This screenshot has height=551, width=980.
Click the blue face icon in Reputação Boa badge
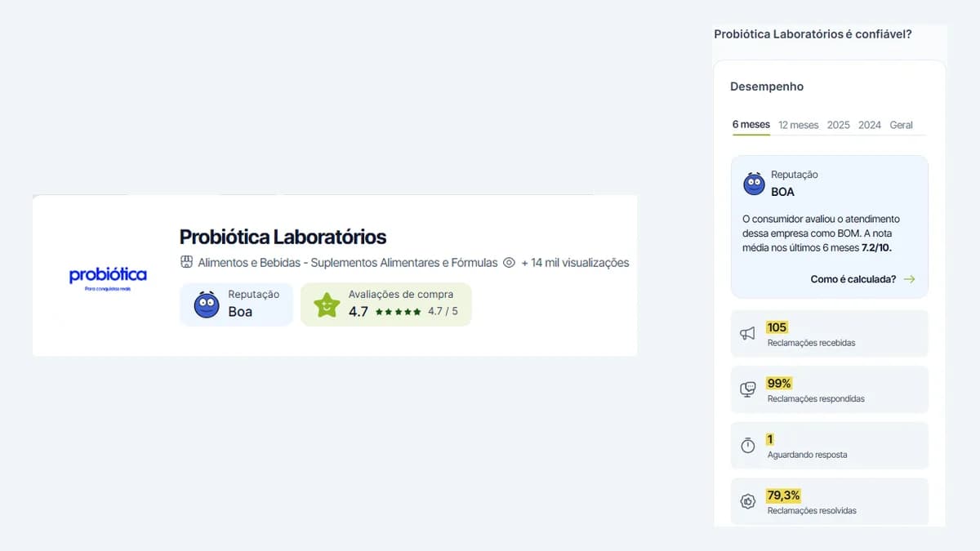coord(207,304)
